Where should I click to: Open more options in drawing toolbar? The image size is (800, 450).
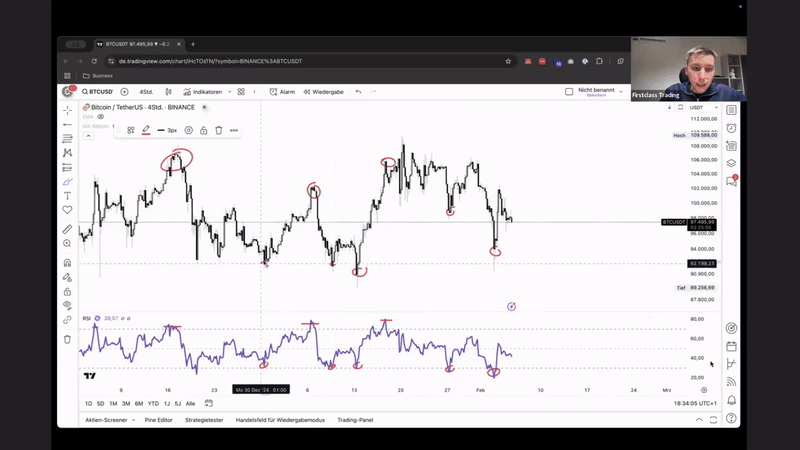pyautogui.click(x=234, y=131)
